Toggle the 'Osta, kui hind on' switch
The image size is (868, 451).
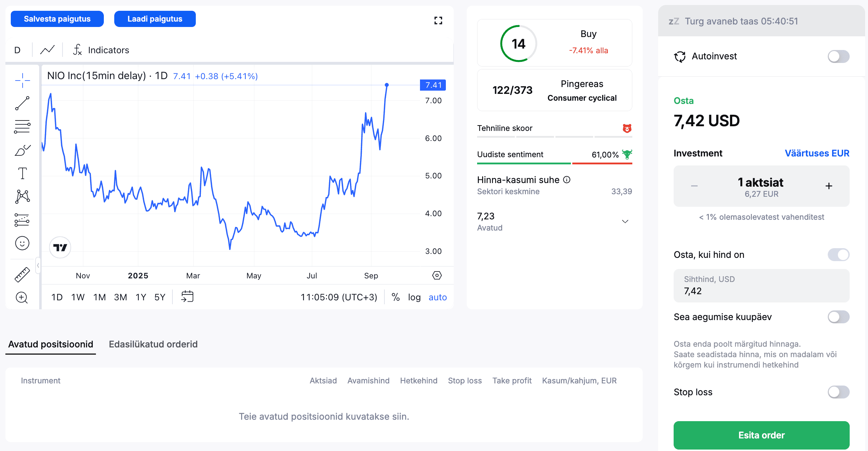(x=839, y=255)
